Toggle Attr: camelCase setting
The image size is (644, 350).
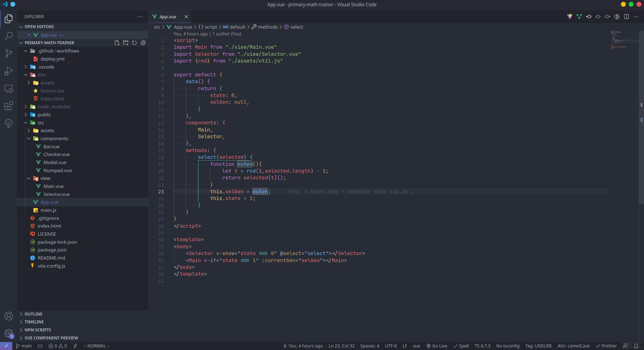click(574, 346)
